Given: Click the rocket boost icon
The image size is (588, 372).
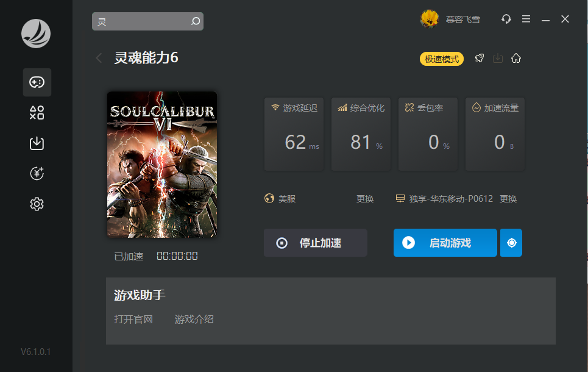Looking at the screenshot, I should 480,59.
